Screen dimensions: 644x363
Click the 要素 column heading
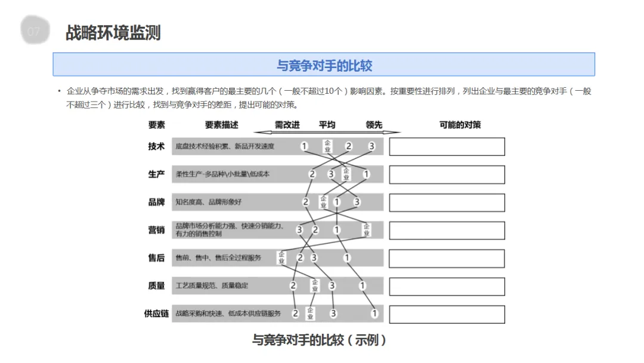click(156, 125)
